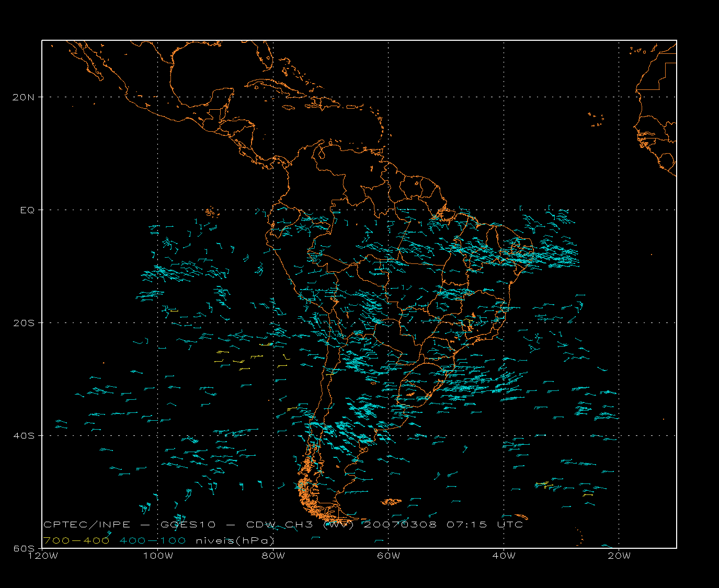Click the CDW CH3 (WV) channel label

pos(300,524)
